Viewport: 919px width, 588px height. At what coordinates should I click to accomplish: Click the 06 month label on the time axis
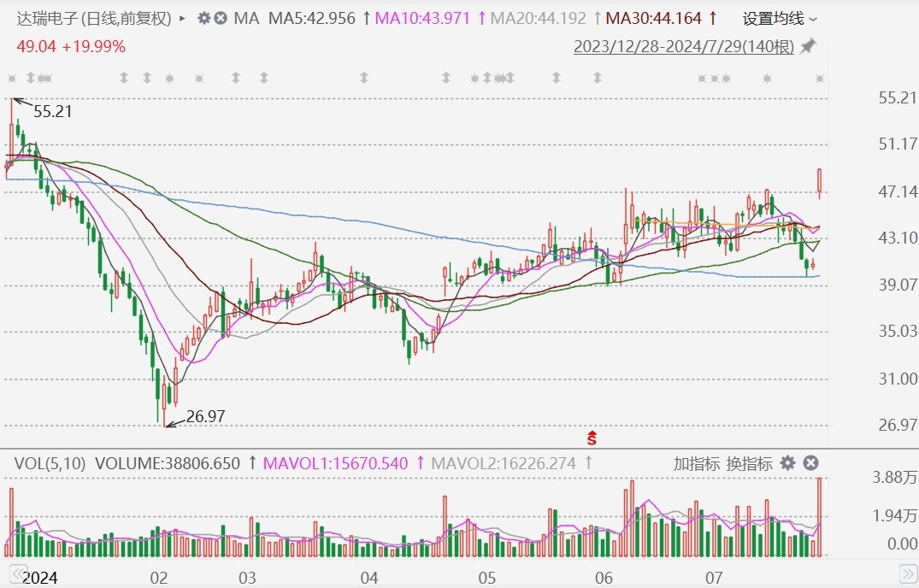coord(604,578)
